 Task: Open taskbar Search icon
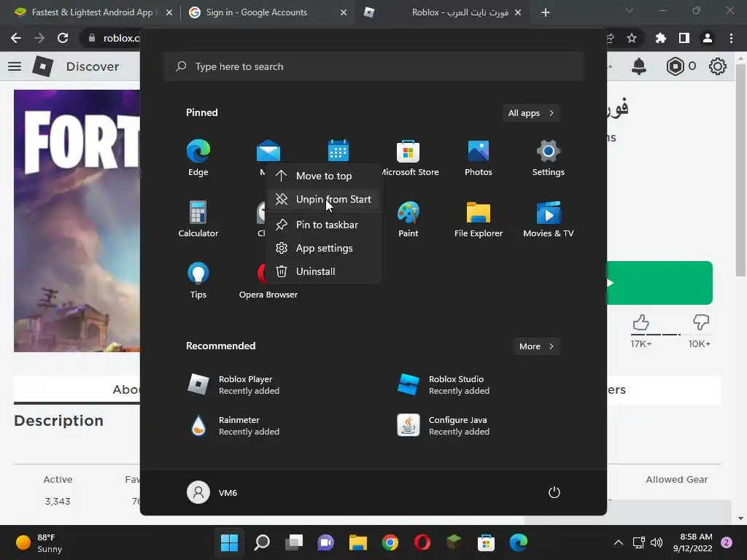[262, 542]
